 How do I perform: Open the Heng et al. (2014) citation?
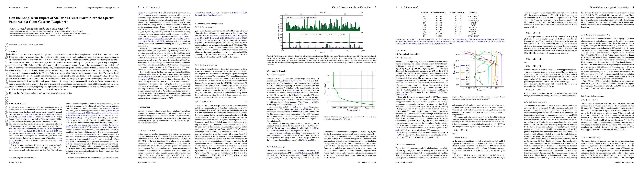[x=301, y=109]
